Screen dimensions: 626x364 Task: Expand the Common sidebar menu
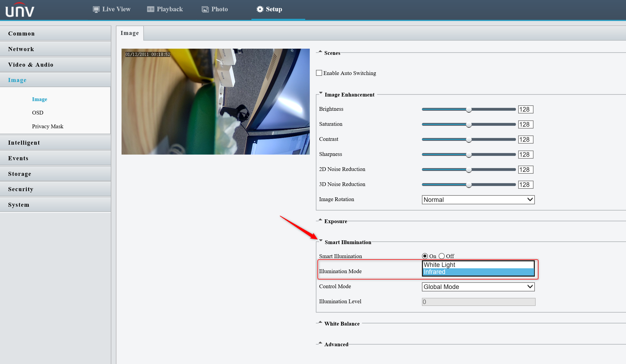click(x=55, y=34)
